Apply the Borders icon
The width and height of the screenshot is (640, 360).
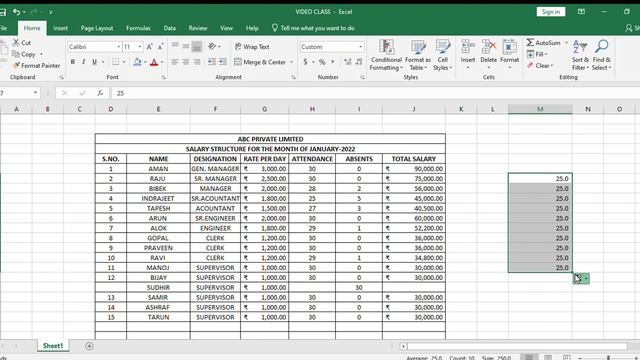pos(116,62)
